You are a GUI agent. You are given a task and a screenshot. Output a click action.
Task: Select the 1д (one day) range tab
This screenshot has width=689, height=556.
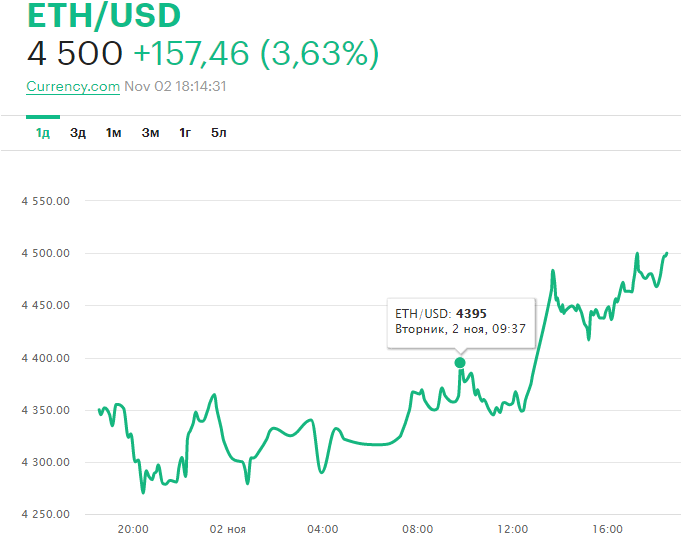43,133
